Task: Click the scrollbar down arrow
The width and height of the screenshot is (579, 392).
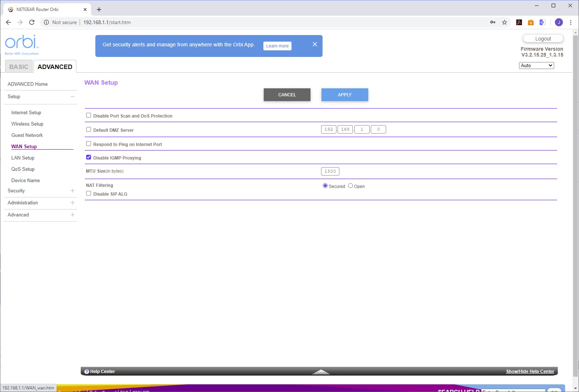Action: (576, 388)
